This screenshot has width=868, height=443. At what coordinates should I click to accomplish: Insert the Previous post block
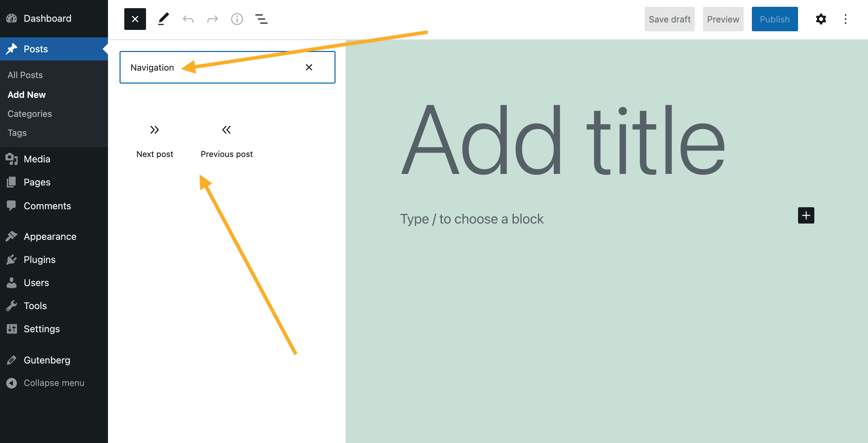227,140
